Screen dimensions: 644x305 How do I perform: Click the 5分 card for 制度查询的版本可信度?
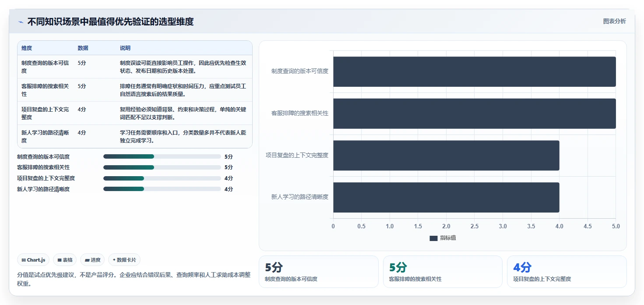coord(319,272)
